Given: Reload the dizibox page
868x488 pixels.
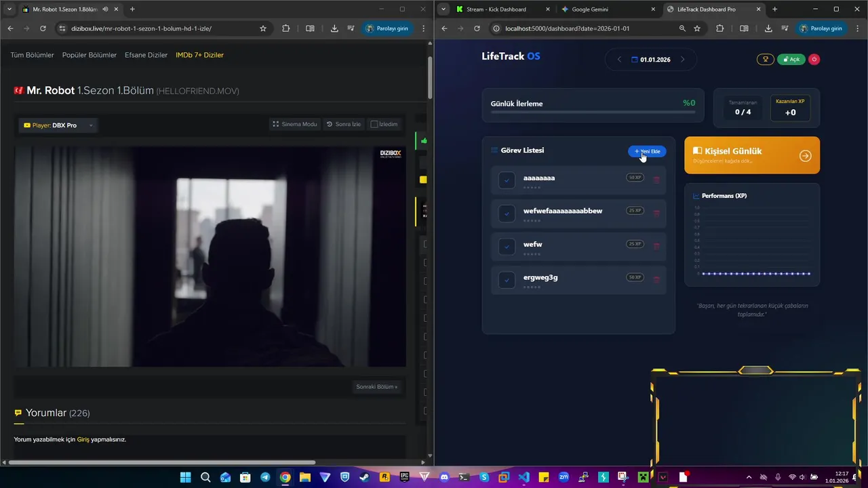Looking at the screenshot, I should pos(43,28).
